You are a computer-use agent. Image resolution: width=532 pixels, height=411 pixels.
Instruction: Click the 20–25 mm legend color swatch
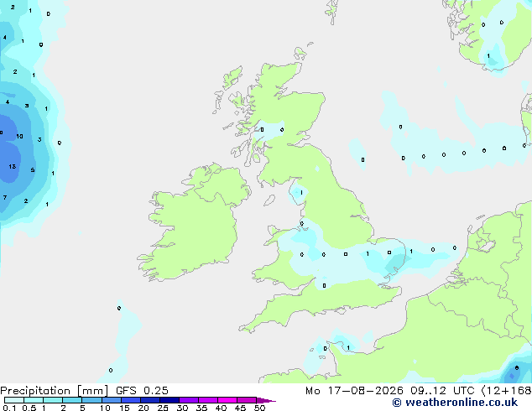click(149, 400)
